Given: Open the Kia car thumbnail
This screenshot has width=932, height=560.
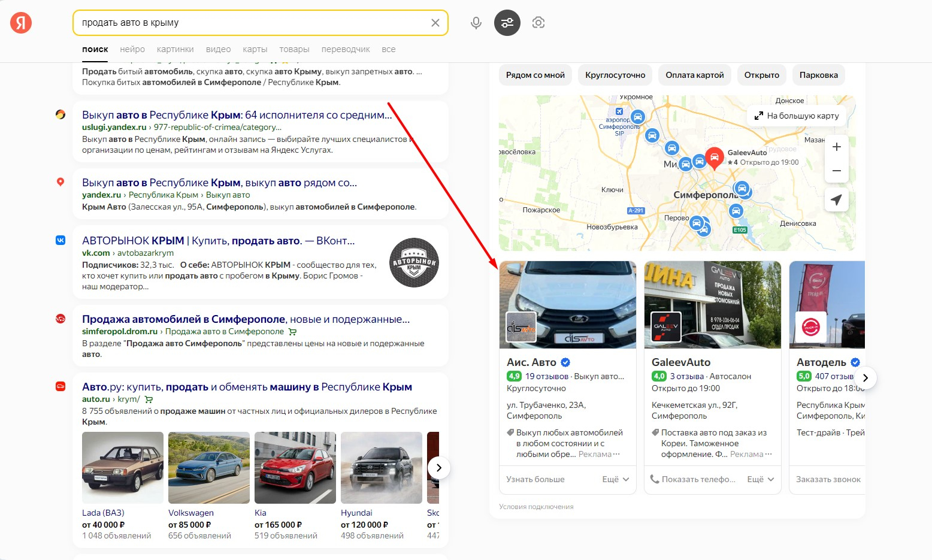Looking at the screenshot, I should 295,468.
